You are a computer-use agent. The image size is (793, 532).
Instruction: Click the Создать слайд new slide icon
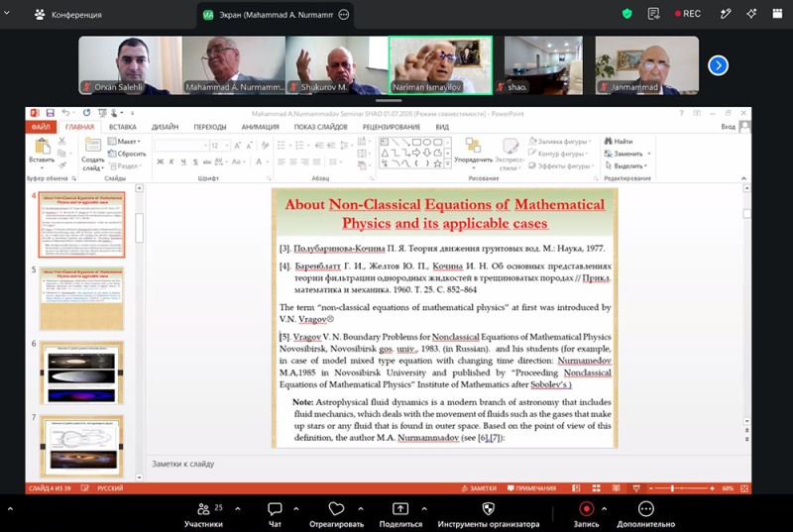coord(92,146)
